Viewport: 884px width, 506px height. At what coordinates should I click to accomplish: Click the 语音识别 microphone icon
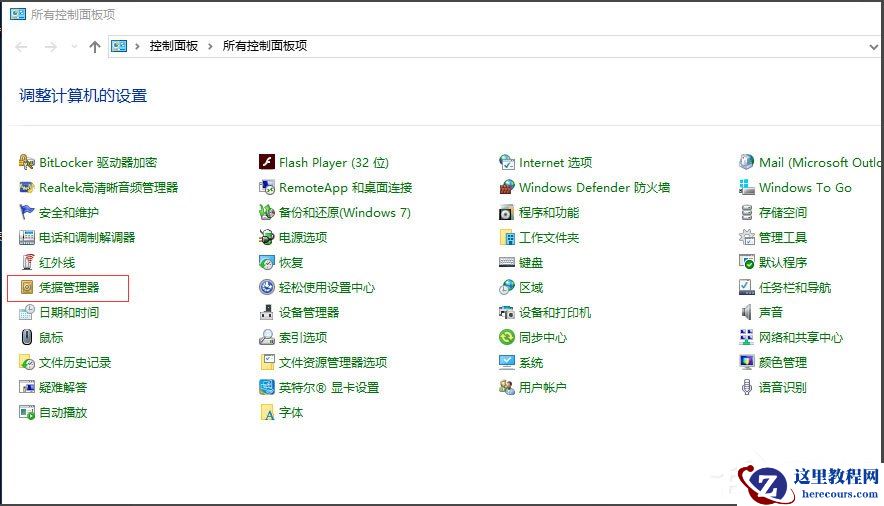(x=746, y=387)
